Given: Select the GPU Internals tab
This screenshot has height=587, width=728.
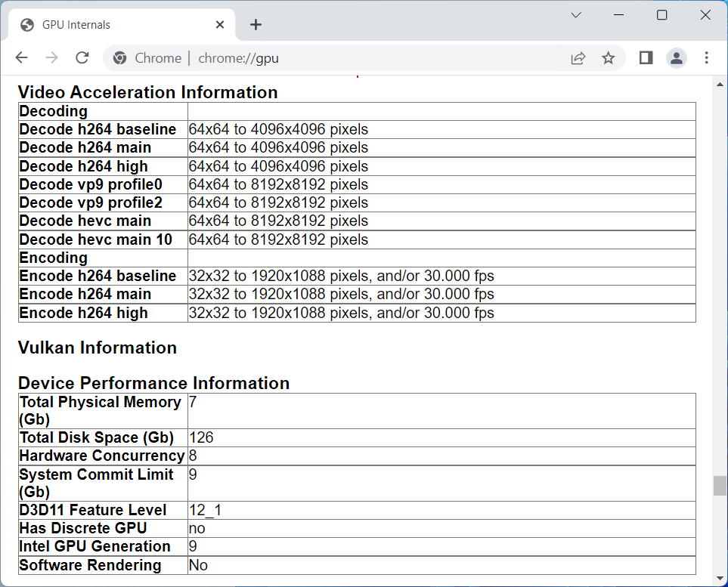Looking at the screenshot, I should 122,25.
